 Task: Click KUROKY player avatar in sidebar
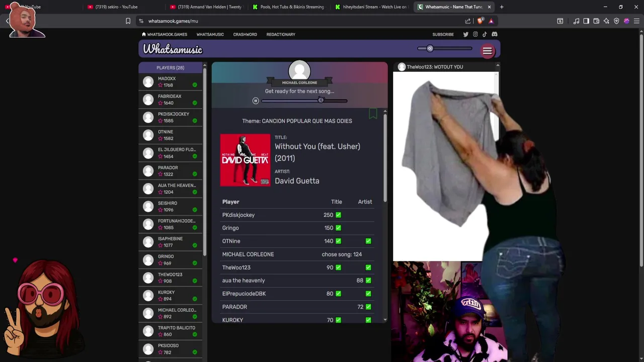[x=148, y=296]
